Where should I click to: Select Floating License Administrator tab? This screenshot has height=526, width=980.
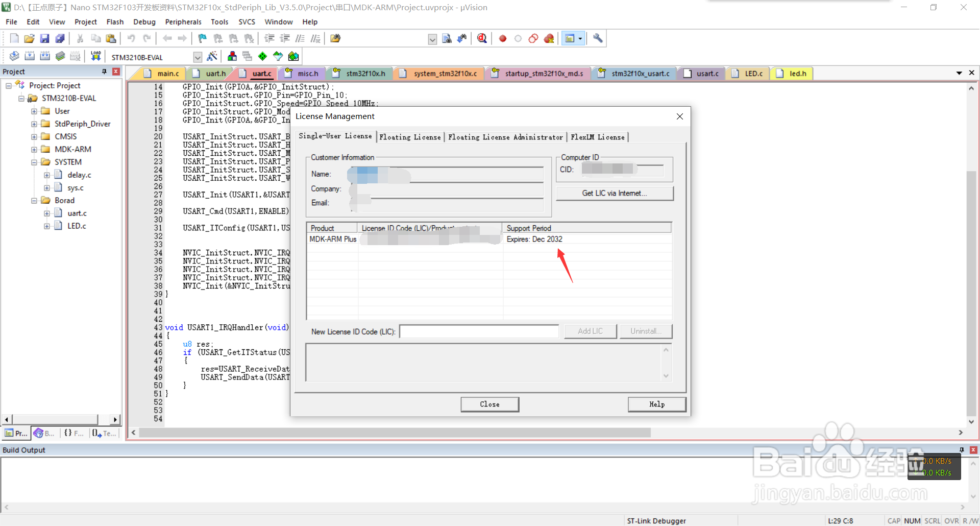[x=505, y=137]
